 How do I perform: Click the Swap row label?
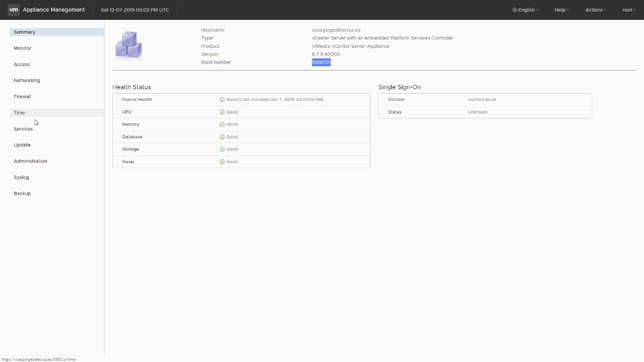click(128, 161)
